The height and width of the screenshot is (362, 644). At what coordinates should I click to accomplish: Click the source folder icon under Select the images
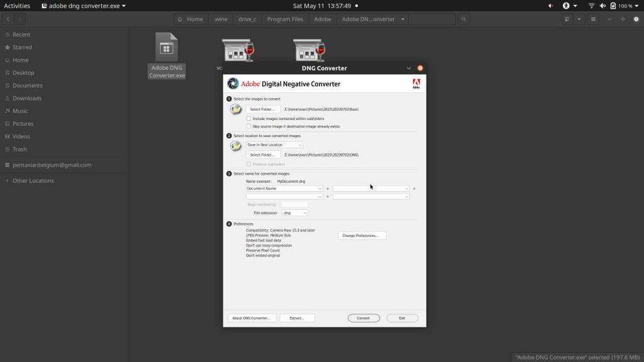pos(236,109)
